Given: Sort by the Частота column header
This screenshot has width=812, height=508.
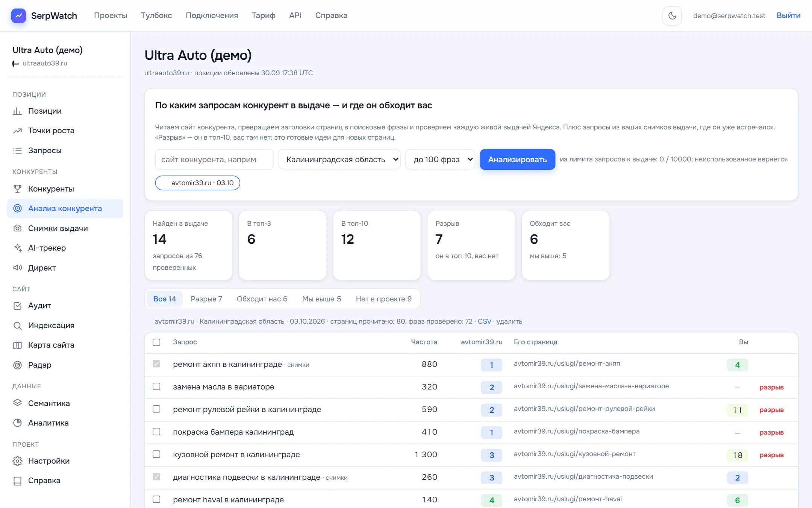Looking at the screenshot, I should [424, 342].
